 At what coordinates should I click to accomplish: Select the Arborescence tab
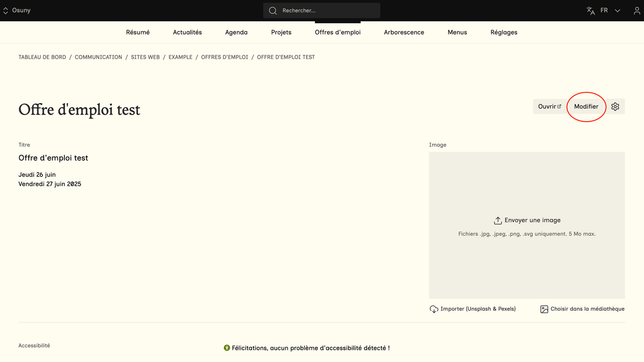(404, 32)
